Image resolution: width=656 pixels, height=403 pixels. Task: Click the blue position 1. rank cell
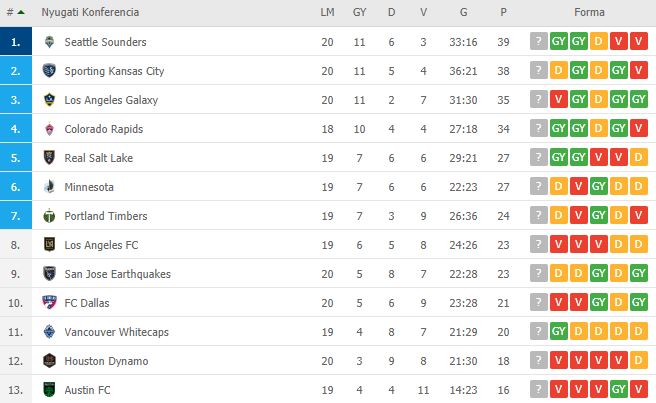pos(16,41)
